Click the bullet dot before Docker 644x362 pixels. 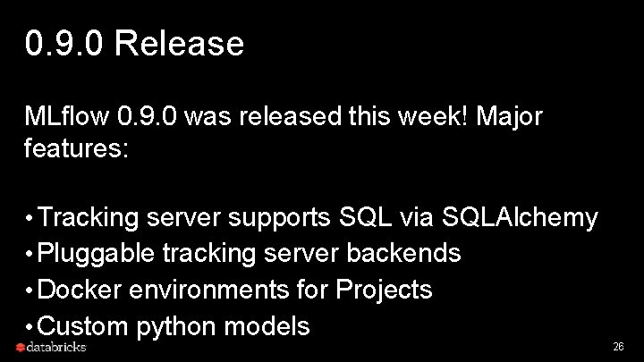click(30, 290)
